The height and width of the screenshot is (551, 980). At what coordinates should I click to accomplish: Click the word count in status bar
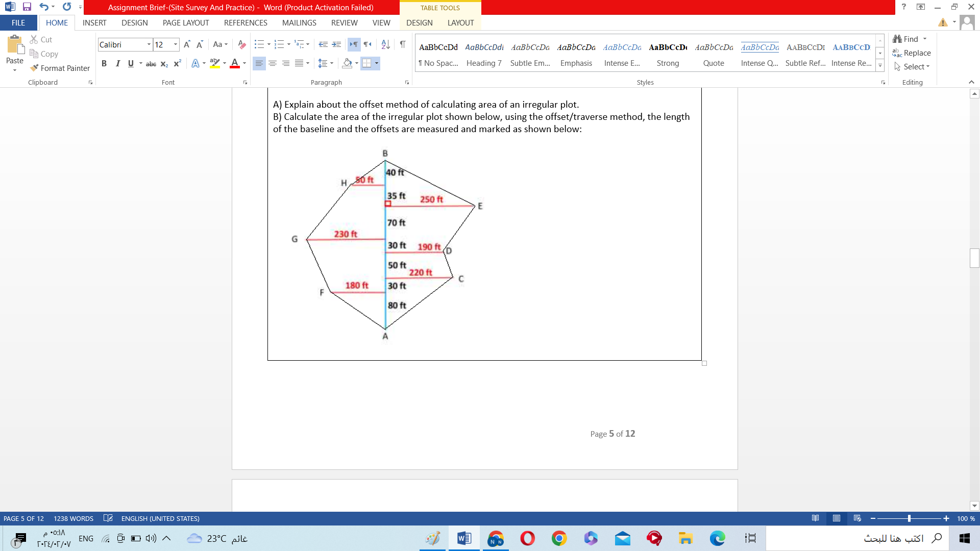(x=73, y=518)
